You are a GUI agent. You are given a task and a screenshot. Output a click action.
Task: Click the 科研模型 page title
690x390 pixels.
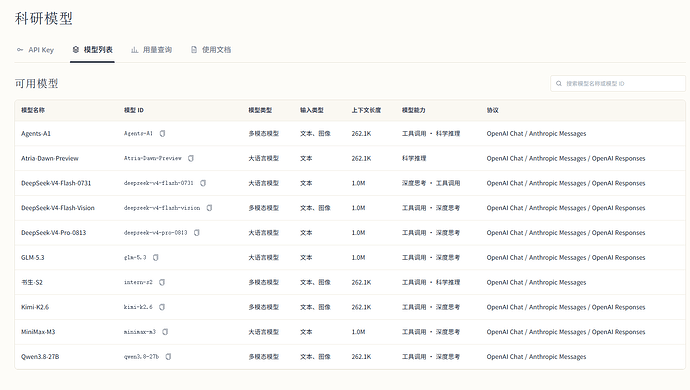[x=44, y=18]
